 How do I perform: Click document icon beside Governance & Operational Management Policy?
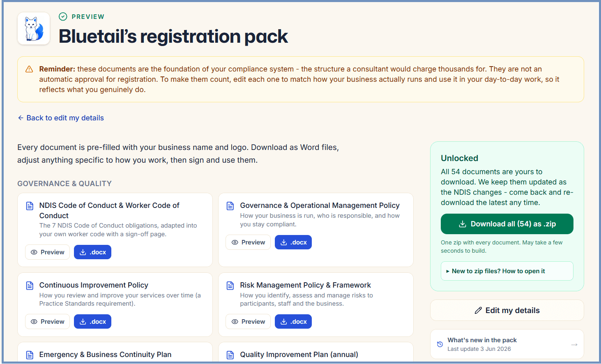(230, 206)
